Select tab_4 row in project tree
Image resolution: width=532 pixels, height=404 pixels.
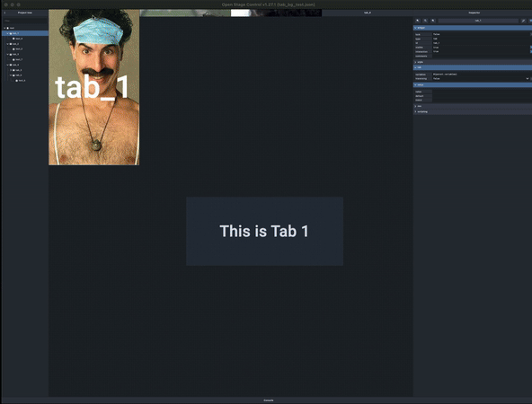[25, 65]
